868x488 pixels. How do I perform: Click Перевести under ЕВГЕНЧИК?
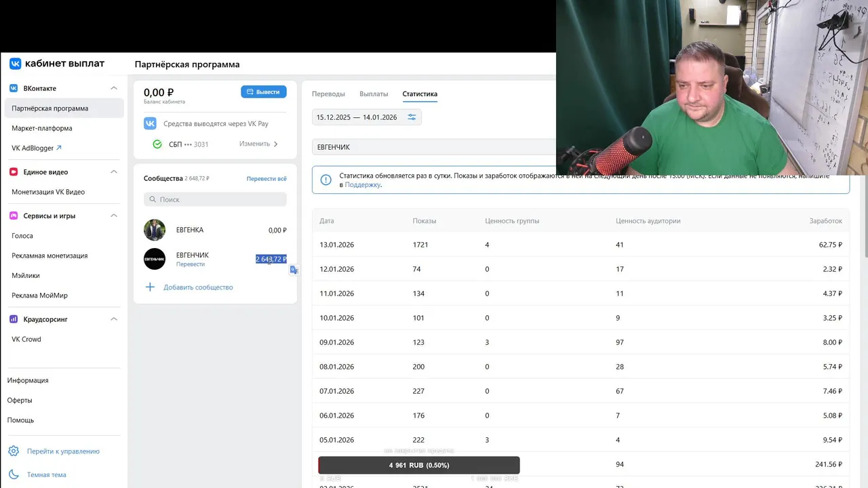[191, 264]
